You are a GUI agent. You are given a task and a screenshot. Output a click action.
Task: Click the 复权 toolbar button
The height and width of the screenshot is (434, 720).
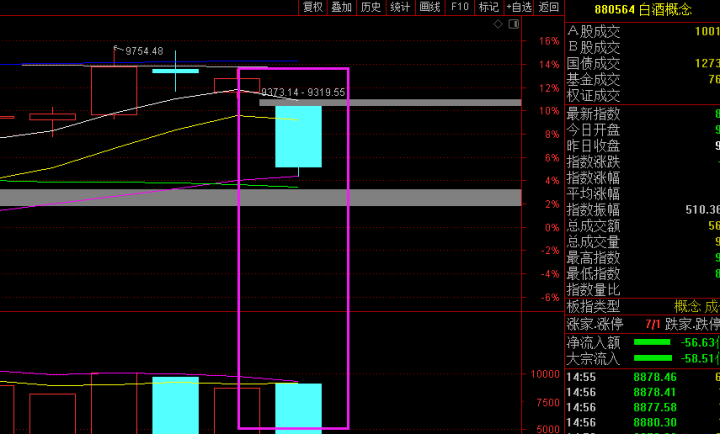tap(313, 7)
